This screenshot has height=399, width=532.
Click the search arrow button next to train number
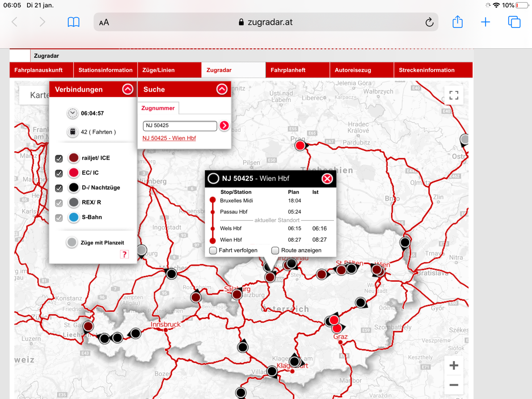point(224,125)
